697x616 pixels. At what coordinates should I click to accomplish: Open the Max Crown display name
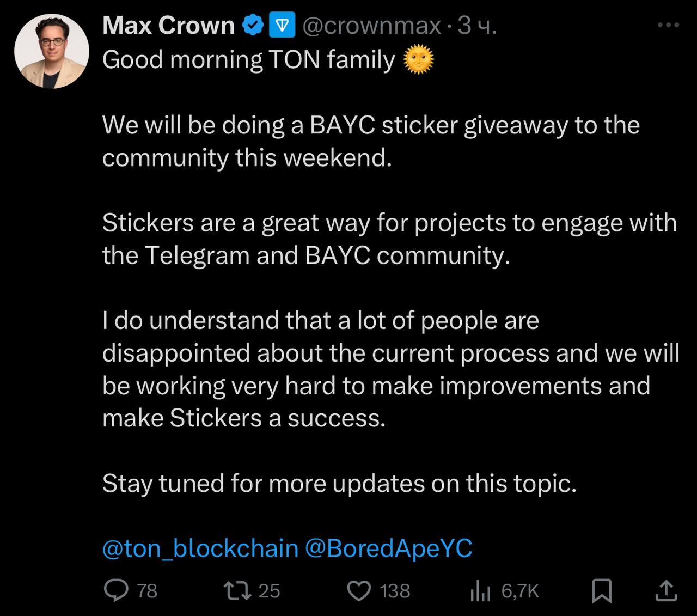coord(168,26)
